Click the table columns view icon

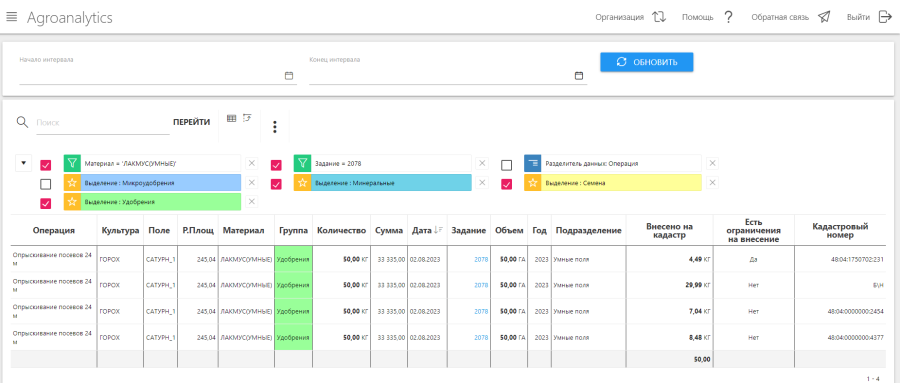pos(232,118)
